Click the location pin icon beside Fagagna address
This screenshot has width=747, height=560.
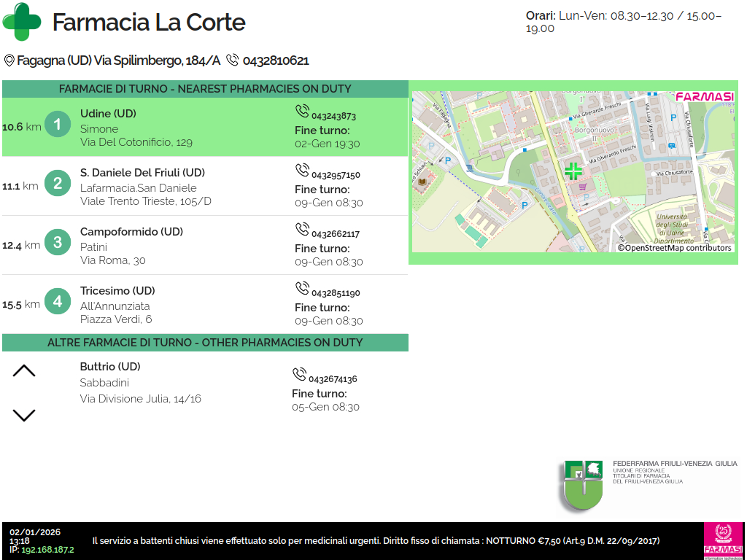click(9, 61)
